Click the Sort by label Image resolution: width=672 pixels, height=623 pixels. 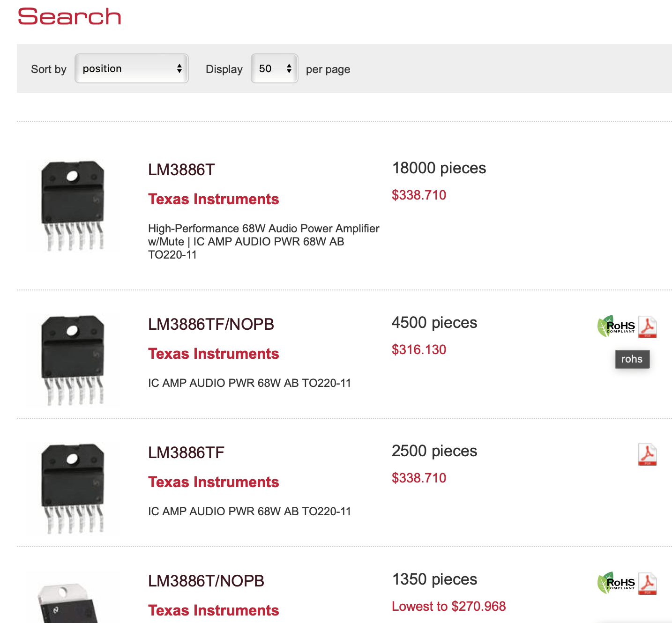[x=49, y=69]
